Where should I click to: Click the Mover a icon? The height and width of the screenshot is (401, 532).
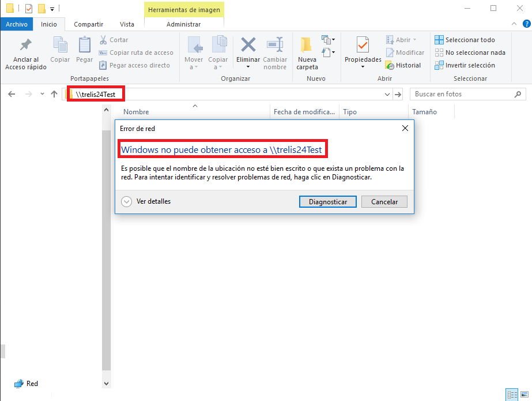pos(195,45)
